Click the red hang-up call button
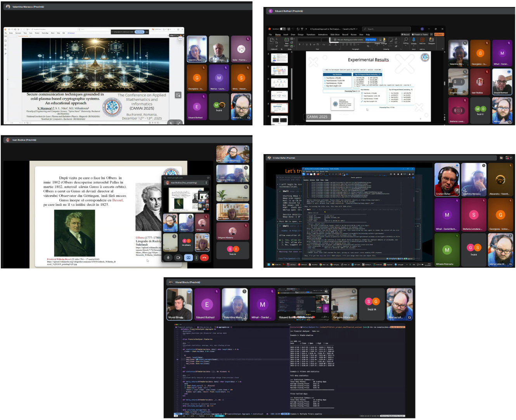Image resolution: width=516 pixels, height=420 pixels. point(204,257)
